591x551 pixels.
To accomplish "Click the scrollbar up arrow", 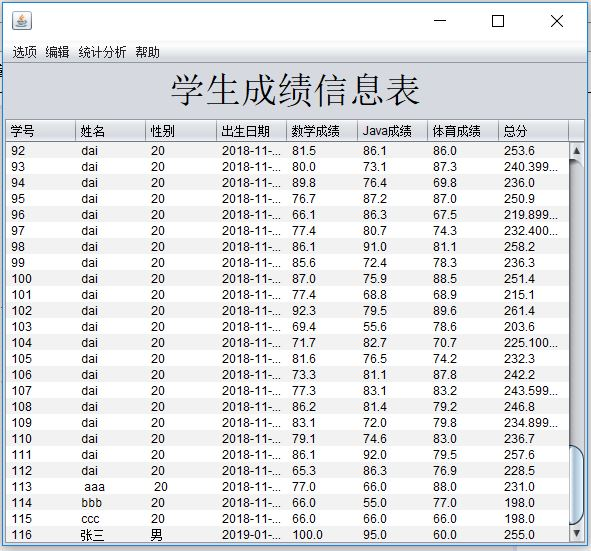I will pos(576,151).
